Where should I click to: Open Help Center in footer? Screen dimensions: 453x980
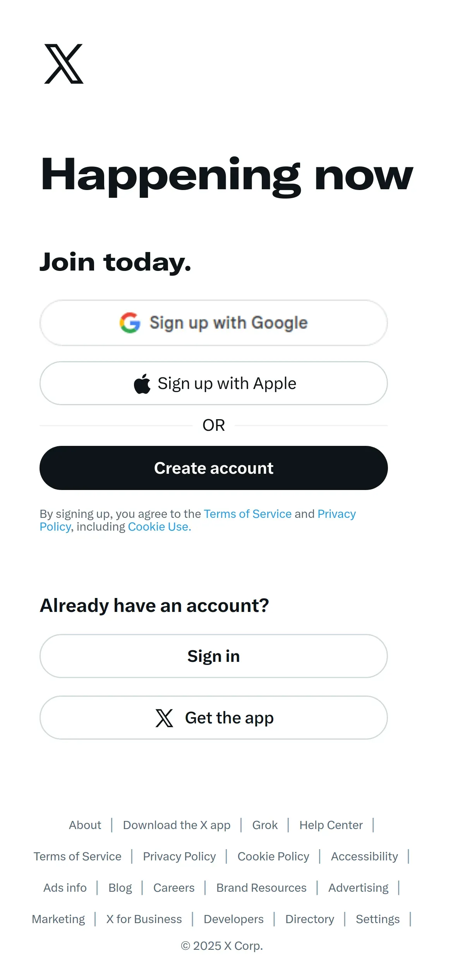(331, 825)
